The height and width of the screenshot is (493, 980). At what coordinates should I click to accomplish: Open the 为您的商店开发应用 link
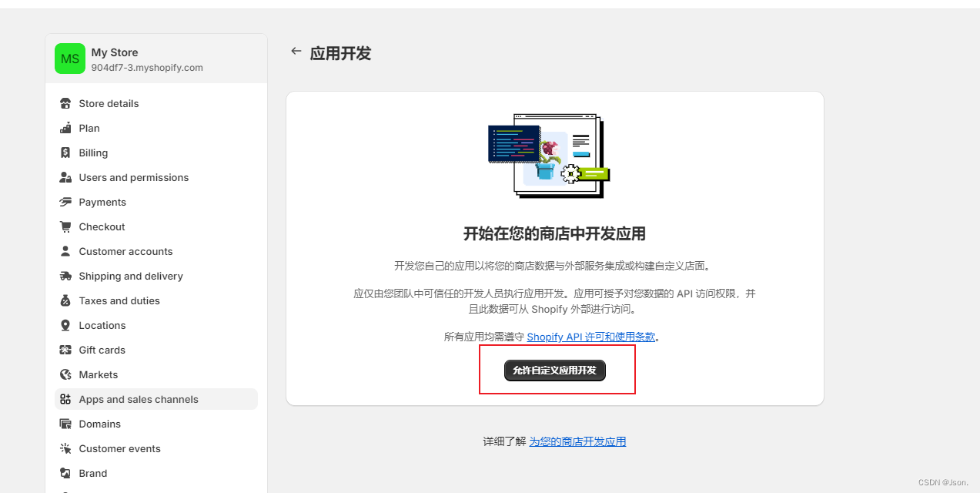[577, 441]
